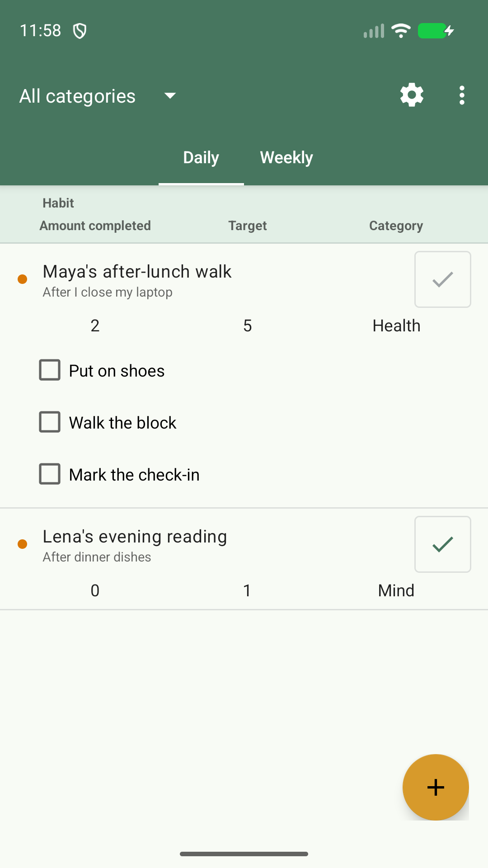488x868 pixels.
Task: Tap the orange dot beside Lena's reading
Action: [x=22, y=544]
